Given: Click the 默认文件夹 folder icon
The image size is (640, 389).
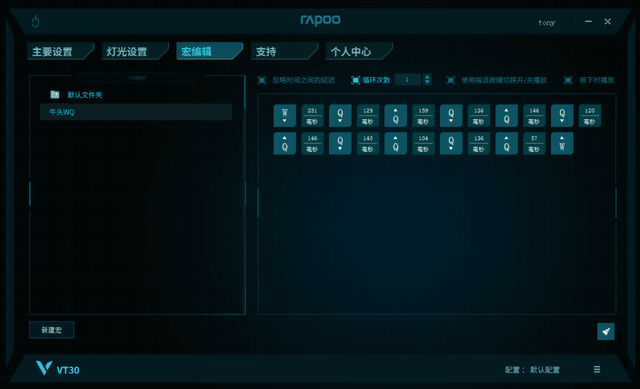Looking at the screenshot, I should (55, 94).
